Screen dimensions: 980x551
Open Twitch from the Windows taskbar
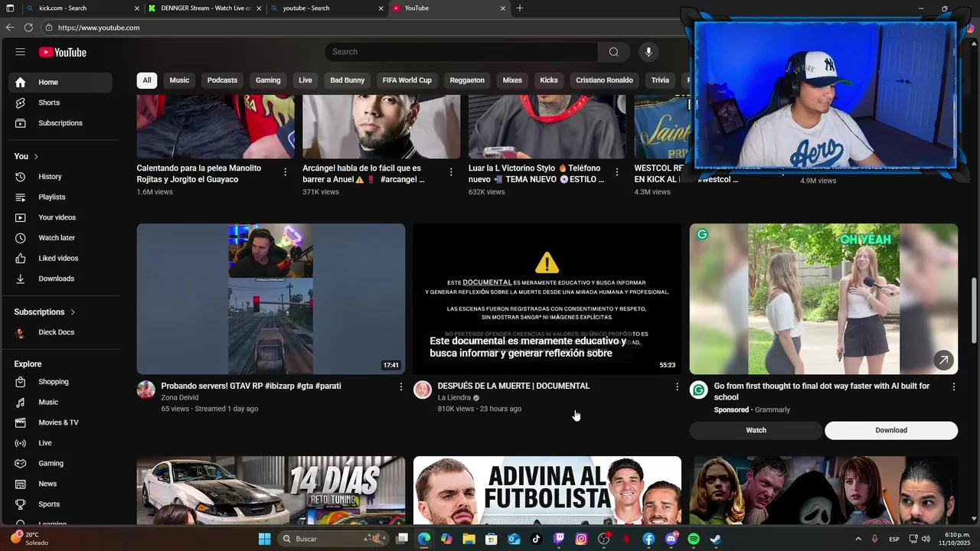(x=559, y=539)
